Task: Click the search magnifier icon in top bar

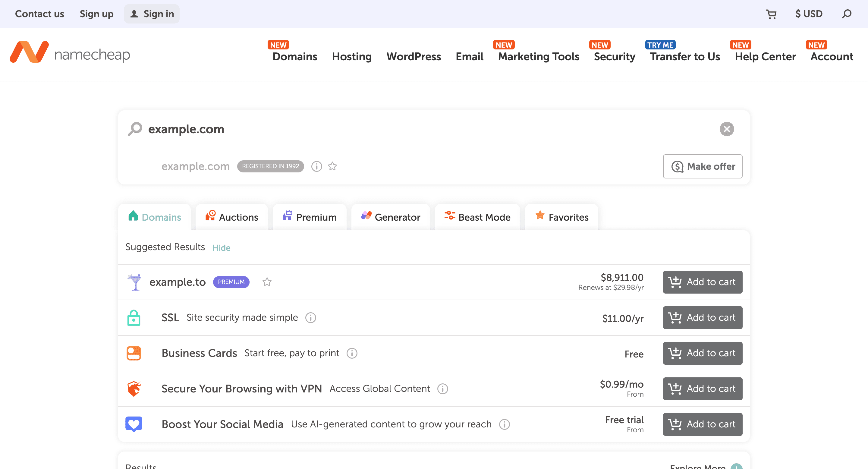Action: (846, 14)
